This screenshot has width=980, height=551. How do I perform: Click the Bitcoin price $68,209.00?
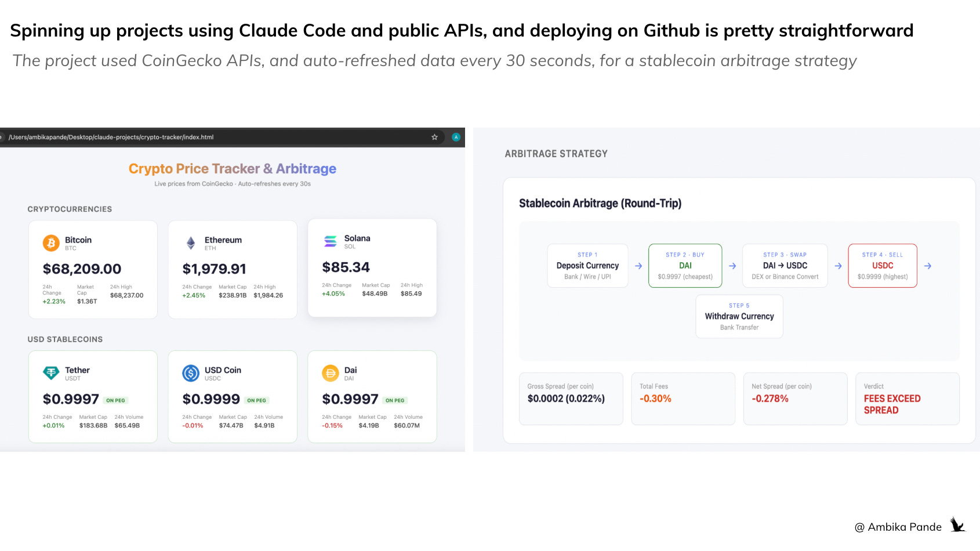[82, 269]
